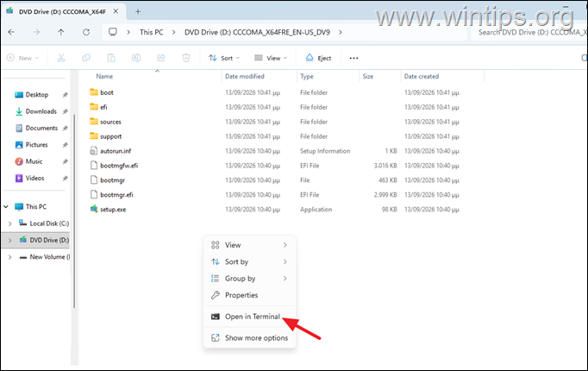Refresh the current folder view
Screen dimensions: 588x371
click(x=86, y=32)
